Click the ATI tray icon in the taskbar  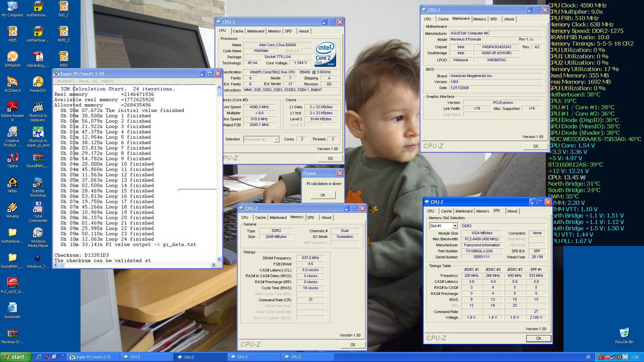coord(607,357)
